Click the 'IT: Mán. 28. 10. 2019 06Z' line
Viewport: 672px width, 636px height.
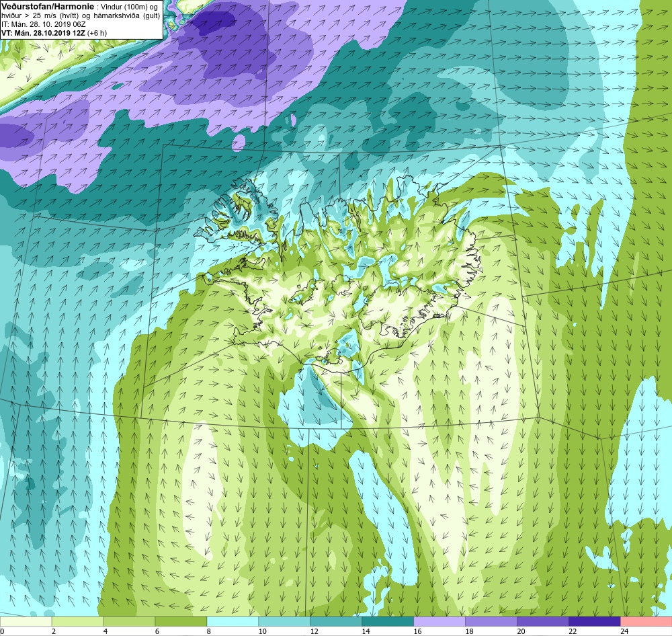(44, 24)
